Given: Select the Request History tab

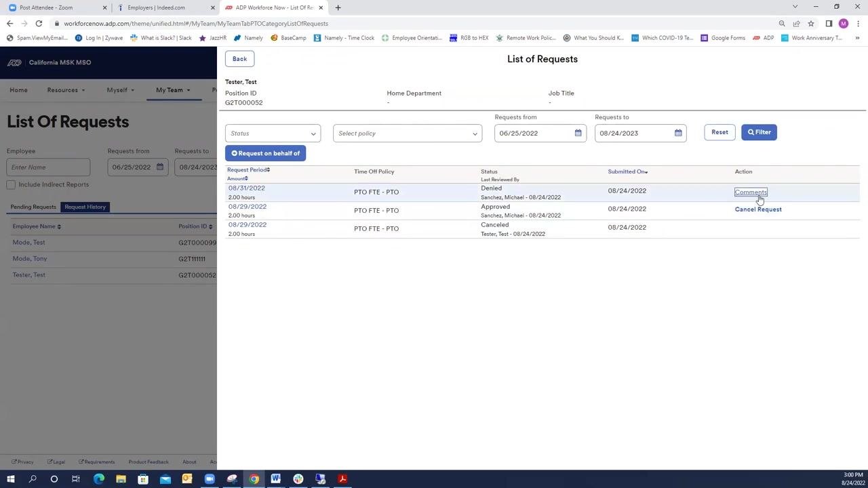Looking at the screenshot, I should (85, 207).
